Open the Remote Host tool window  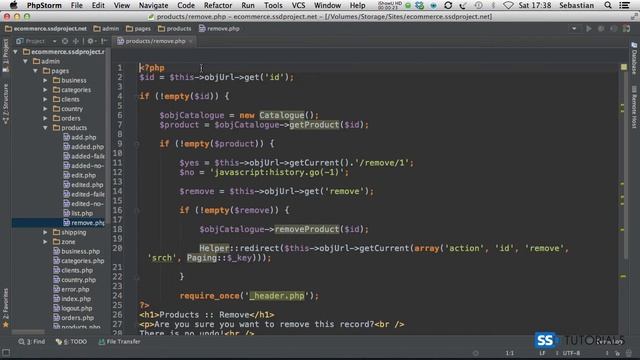[634, 107]
